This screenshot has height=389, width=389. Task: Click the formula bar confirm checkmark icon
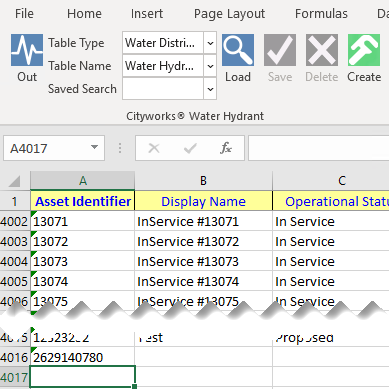[x=190, y=148]
